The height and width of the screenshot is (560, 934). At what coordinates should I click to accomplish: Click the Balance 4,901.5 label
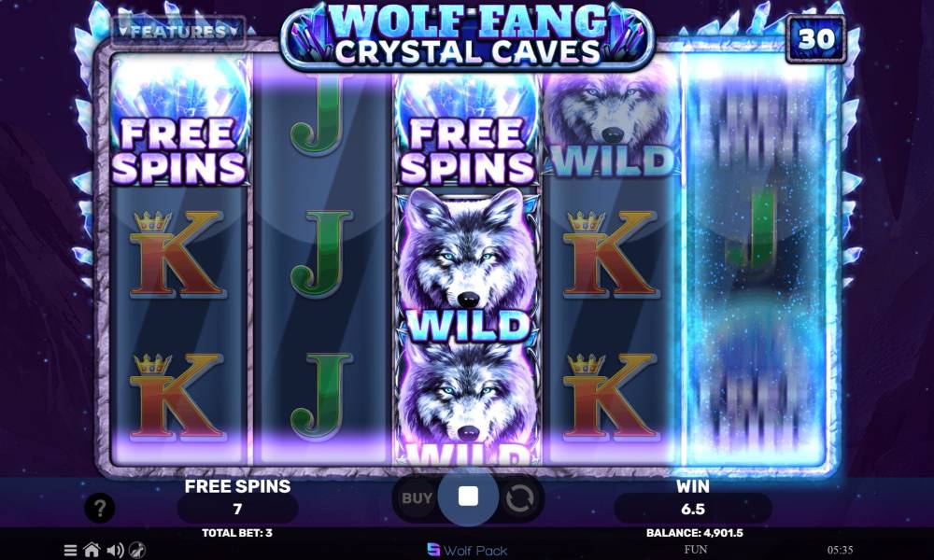pos(695,533)
